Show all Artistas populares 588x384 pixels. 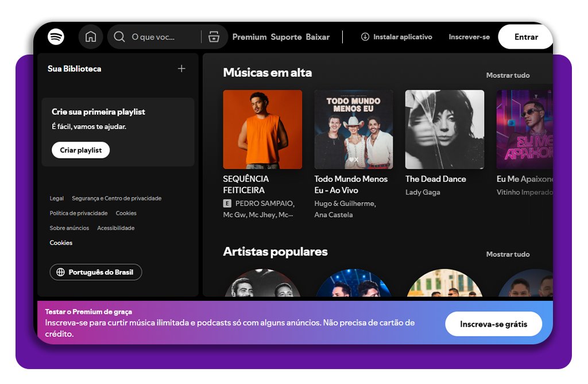(508, 254)
